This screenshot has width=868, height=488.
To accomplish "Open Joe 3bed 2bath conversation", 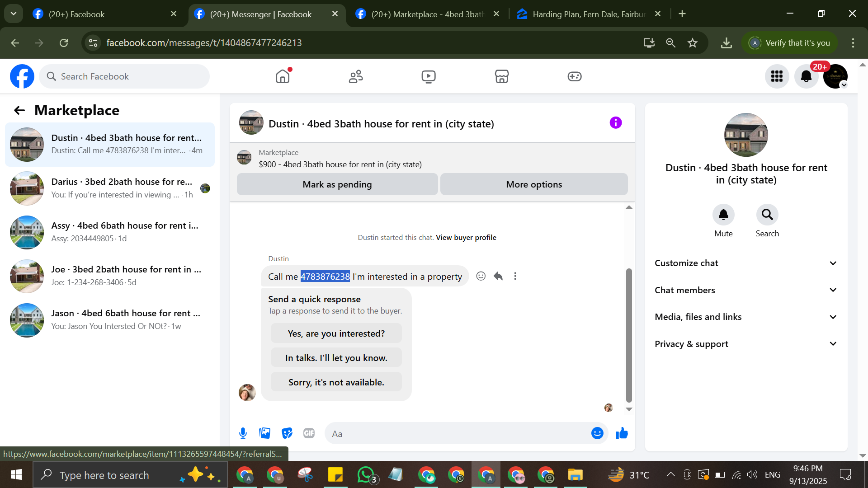I will pyautogui.click(x=110, y=276).
